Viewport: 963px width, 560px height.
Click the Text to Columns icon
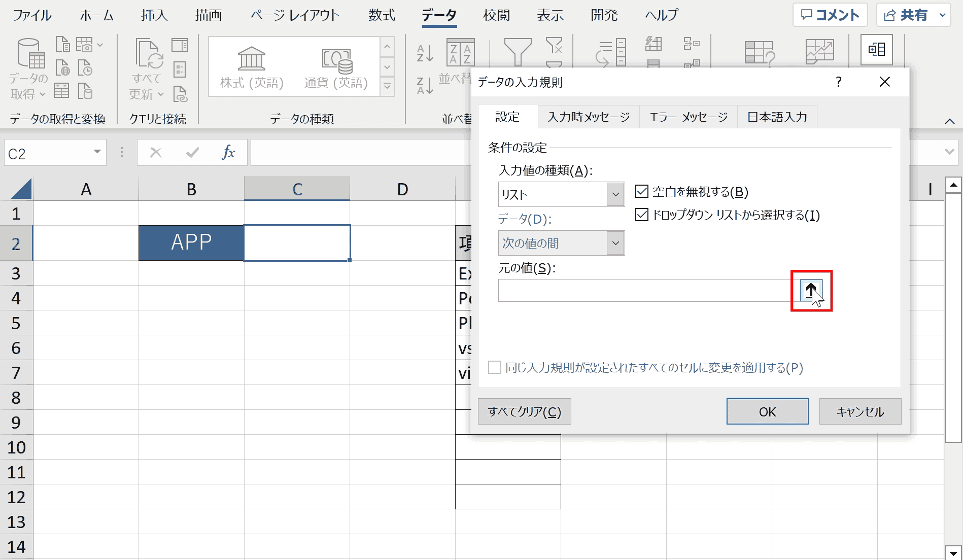(611, 53)
